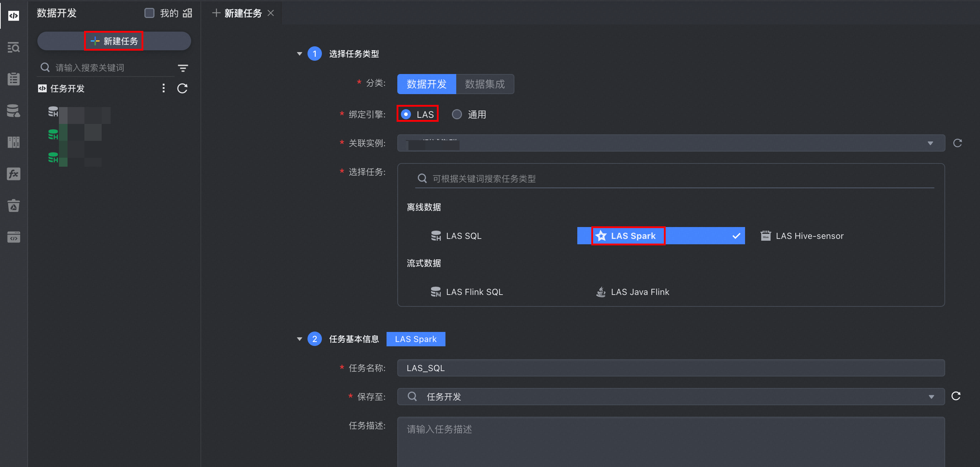Viewport: 980px width, 467px height.
Task: Refresh the 任务开发 task tree
Action: click(182, 88)
